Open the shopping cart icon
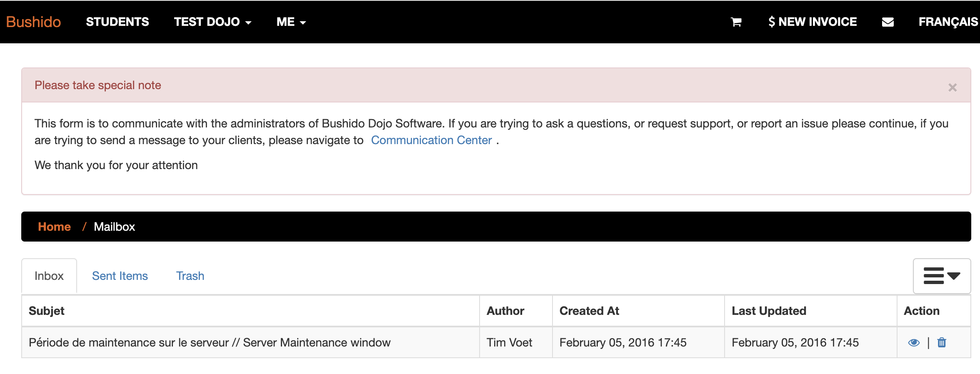 (736, 22)
